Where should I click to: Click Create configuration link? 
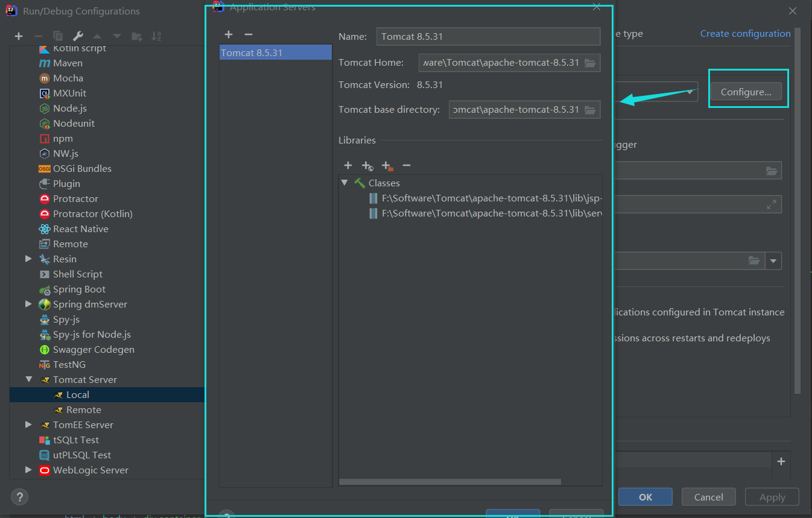pyautogui.click(x=745, y=34)
